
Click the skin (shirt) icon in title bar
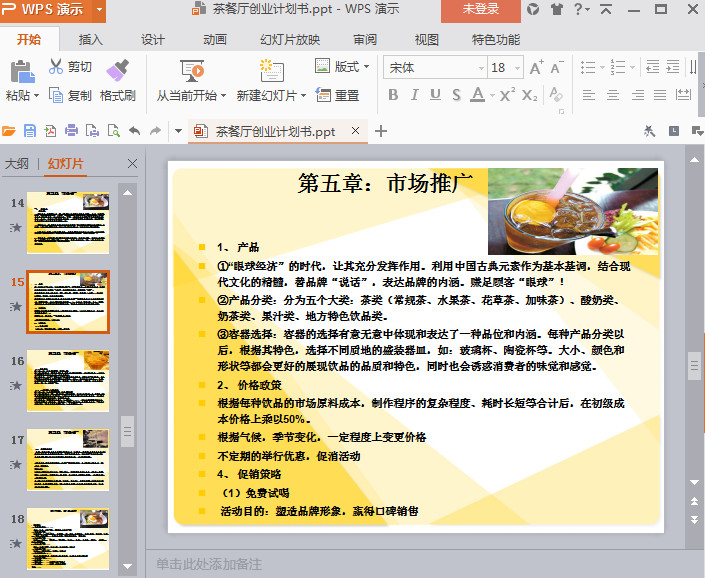coord(557,9)
